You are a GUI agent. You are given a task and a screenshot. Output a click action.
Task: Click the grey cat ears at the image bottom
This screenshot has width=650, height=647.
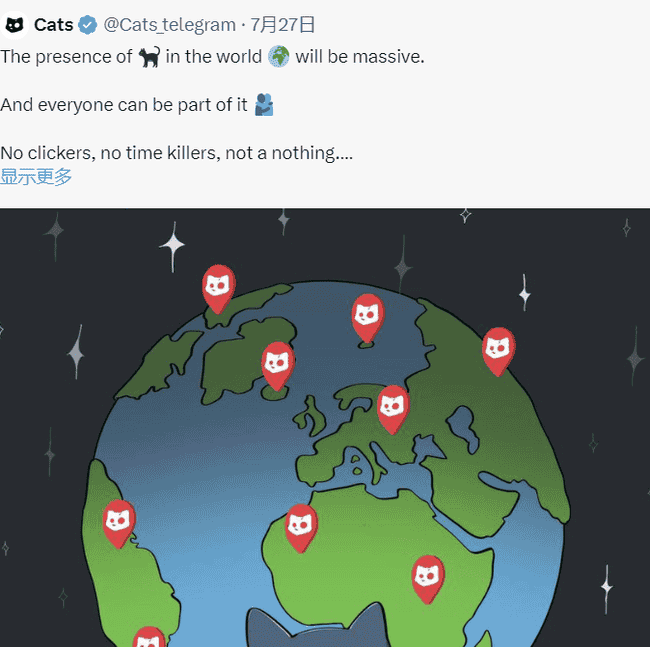click(x=320, y=626)
